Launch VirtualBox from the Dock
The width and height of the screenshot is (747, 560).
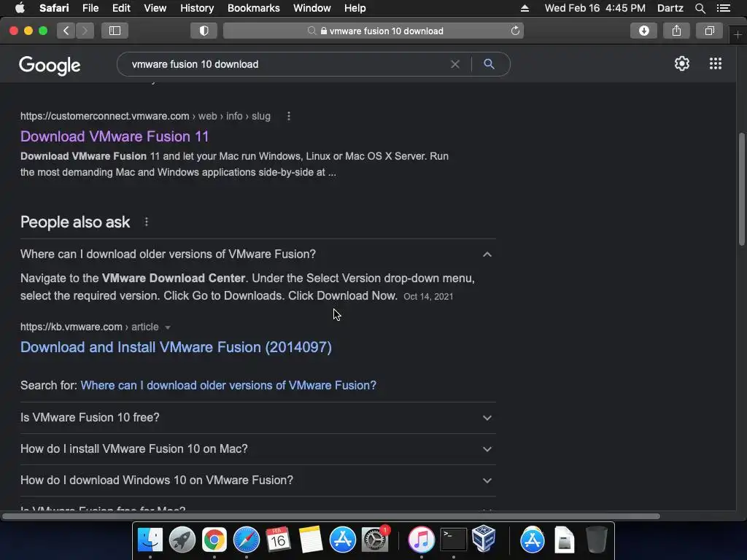[484, 539]
